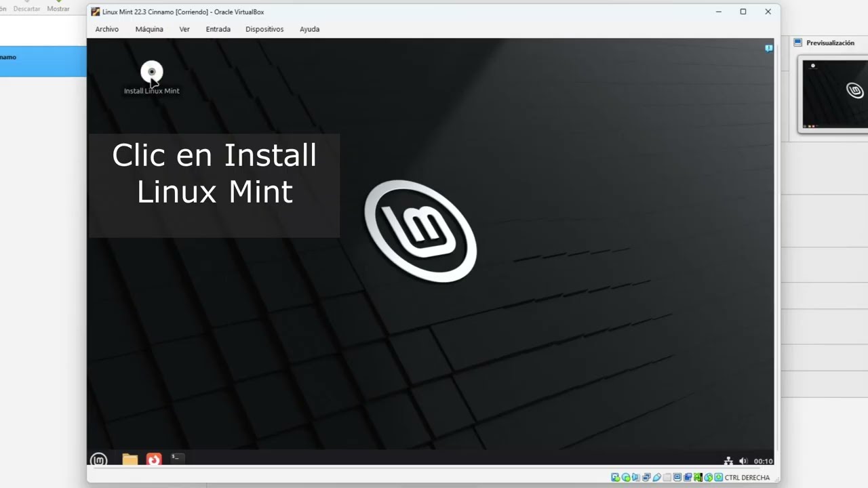Open the sound volume tray icon
The height and width of the screenshot is (488, 868).
[743, 461]
